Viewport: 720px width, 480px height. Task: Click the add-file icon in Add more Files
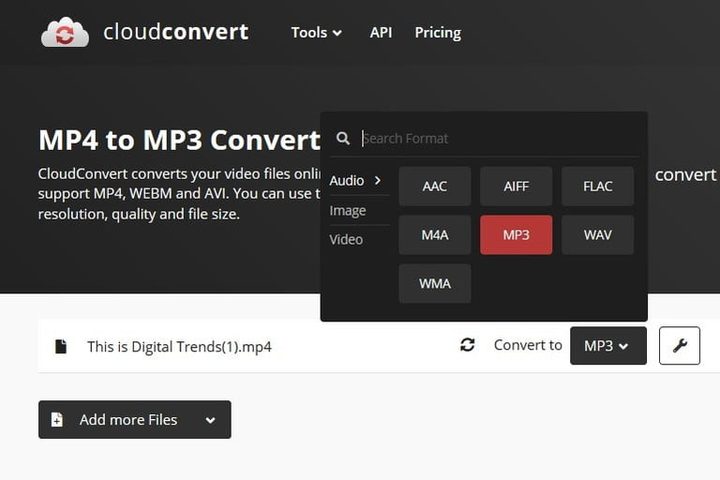[57, 420]
